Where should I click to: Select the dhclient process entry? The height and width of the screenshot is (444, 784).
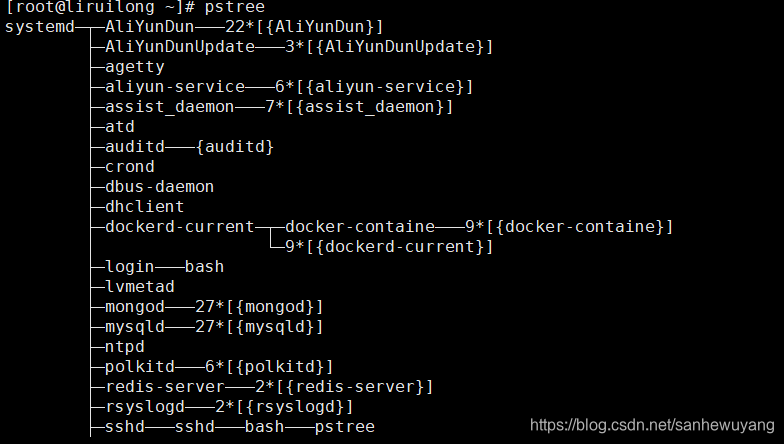144,207
